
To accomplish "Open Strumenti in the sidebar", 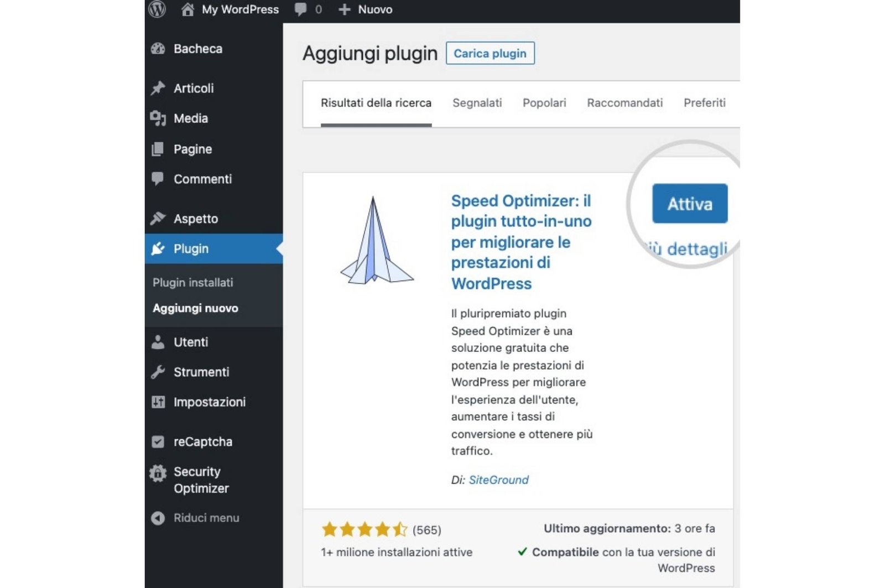I will point(201,372).
